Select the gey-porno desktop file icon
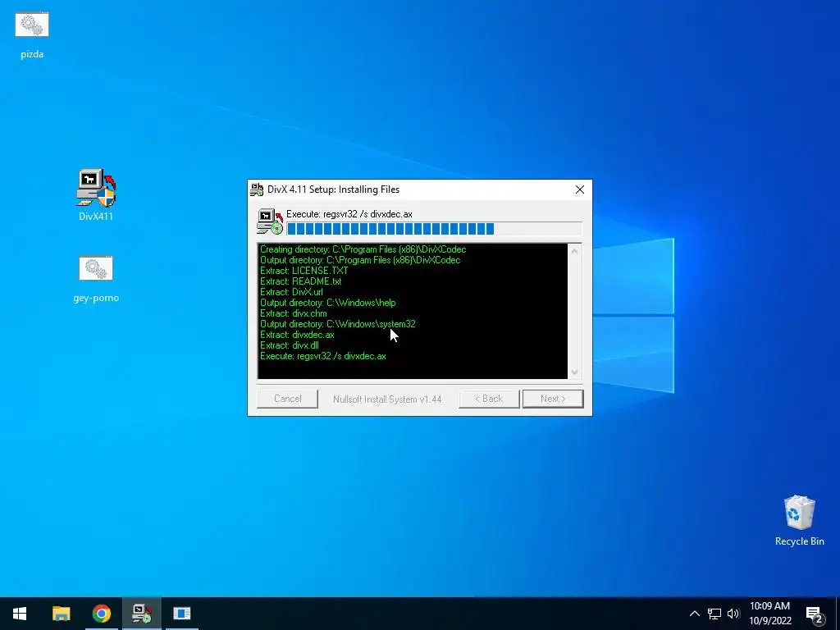Image resolution: width=840 pixels, height=630 pixels. [96, 279]
